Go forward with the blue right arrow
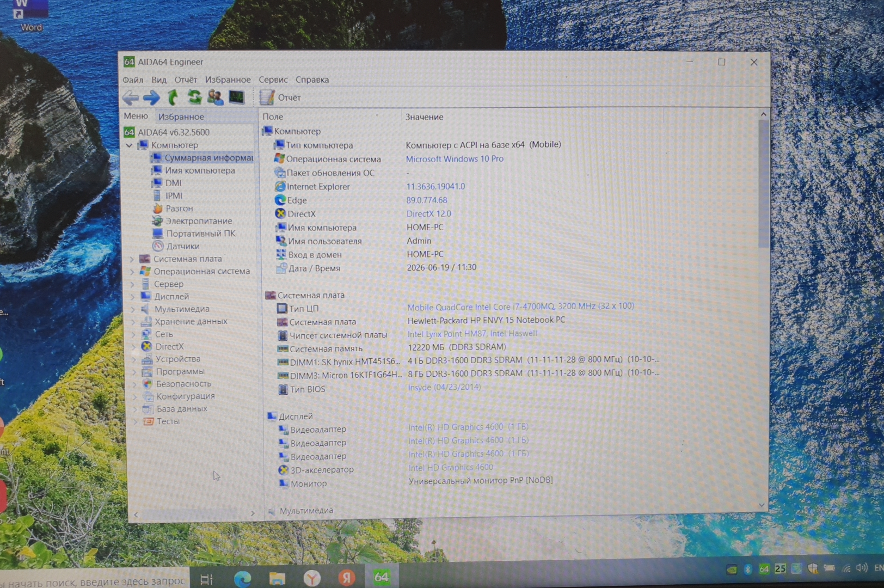884x588 pixels. [x=151, y=97]
